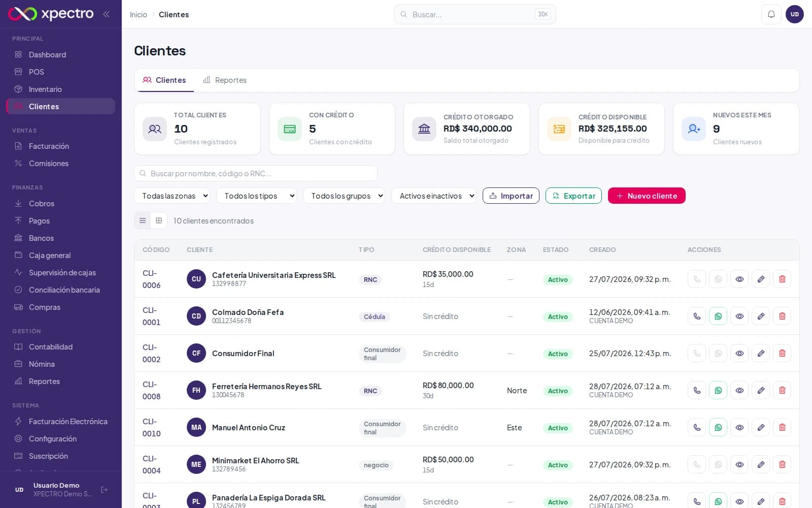WhatsApp Colmado Doña Fefa
Viewport: 812px width, 508px height.
tap(718, 316)
